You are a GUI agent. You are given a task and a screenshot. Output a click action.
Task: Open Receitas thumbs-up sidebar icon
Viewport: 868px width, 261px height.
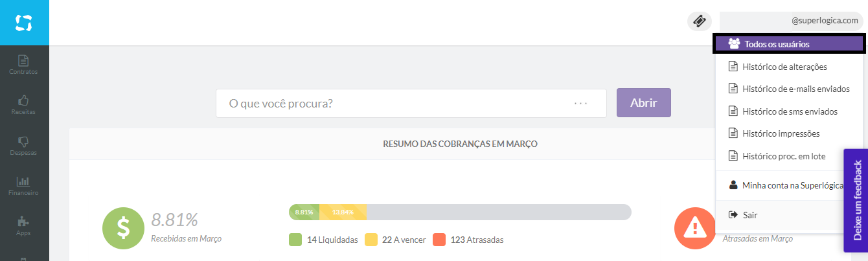point(24,104)
